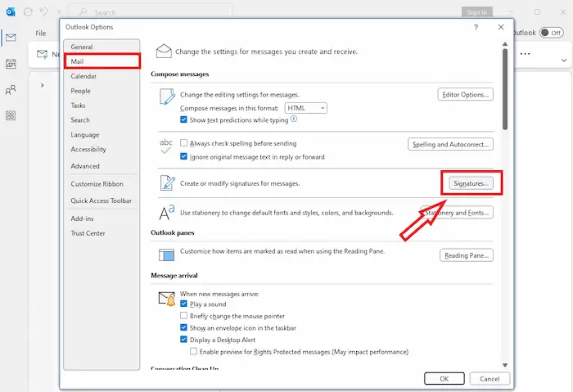Open Calendar view in Outlook sidebar
This screenshot has height=392, width=573.
coord(11,64)
